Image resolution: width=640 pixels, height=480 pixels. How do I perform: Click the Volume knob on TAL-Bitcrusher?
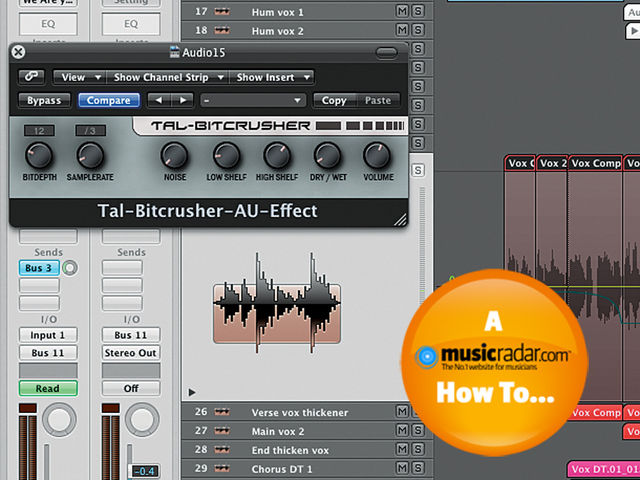point(377,156)
